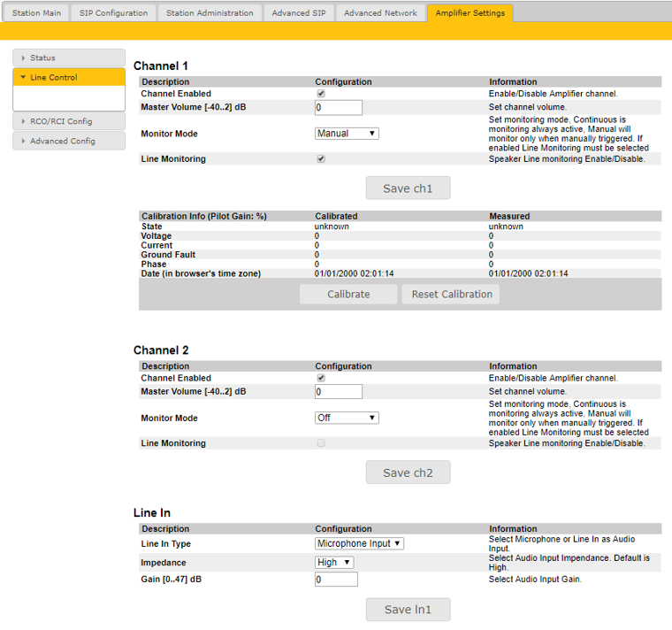Toggle Channel 2 Channel Enabled checkbox
The width and height of the screenshot is (672, 630).
click(321, 378)
